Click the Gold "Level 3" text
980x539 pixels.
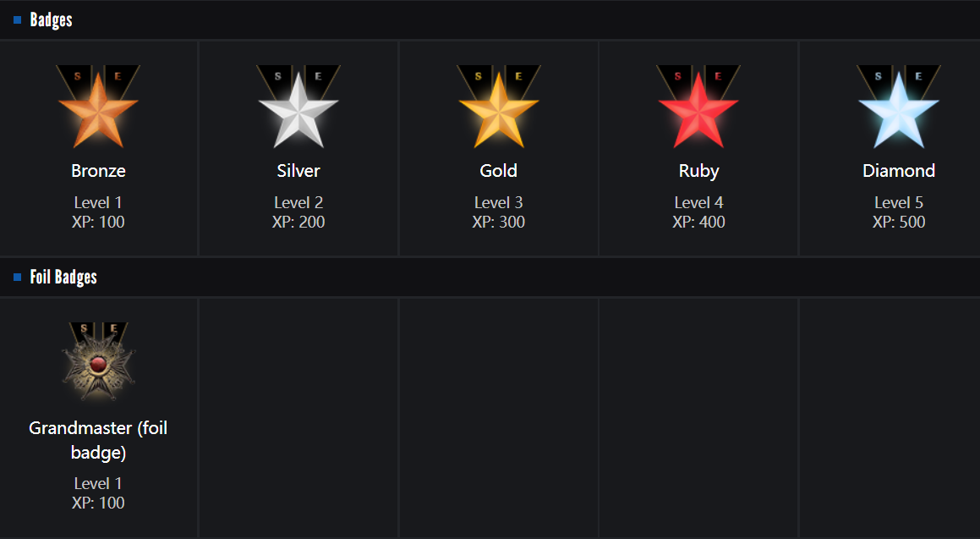pos(499,203)
